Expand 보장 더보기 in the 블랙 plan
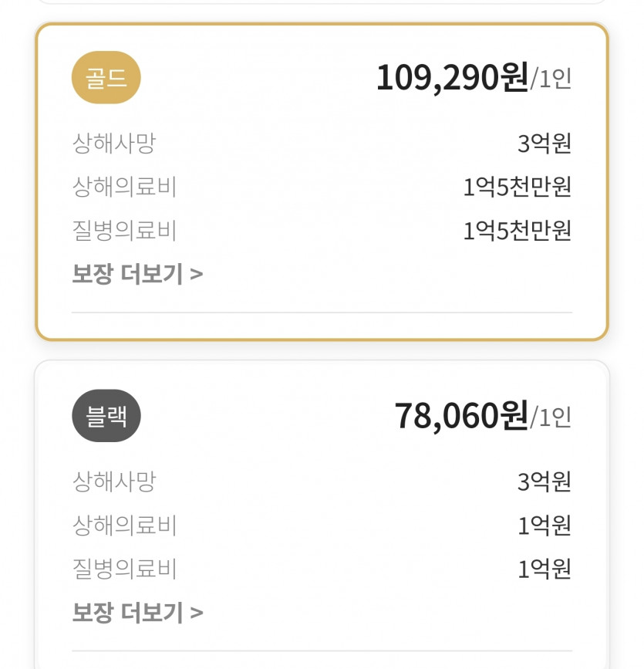 (x=137, y=613)
